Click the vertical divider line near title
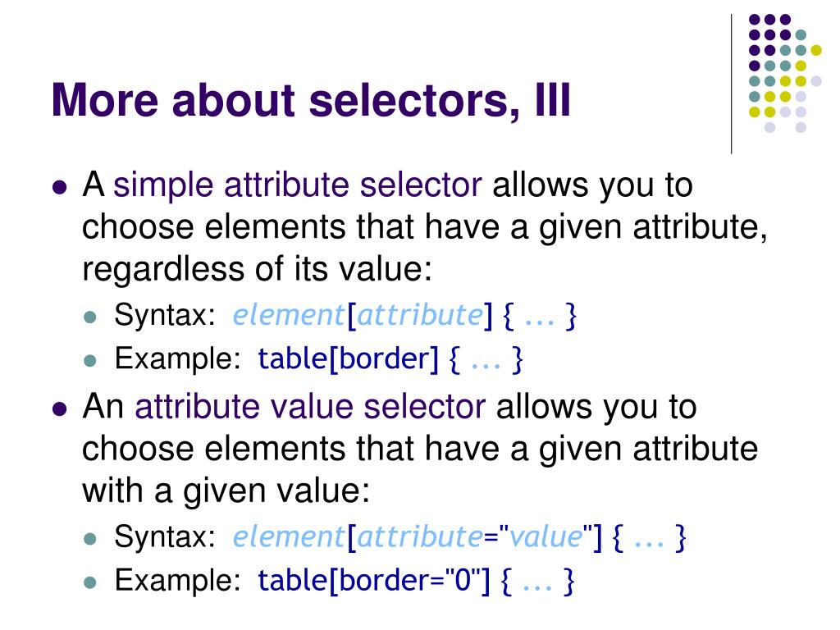The height and width of the screenshot is (630, 840). click(x=731, y=84)
